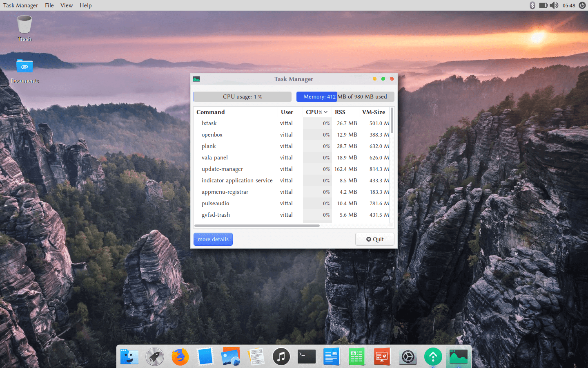The width and height of the screenshot is (588, 368).
Task: Open the green spreadsheet dock icon
Action: click(357, 357)
